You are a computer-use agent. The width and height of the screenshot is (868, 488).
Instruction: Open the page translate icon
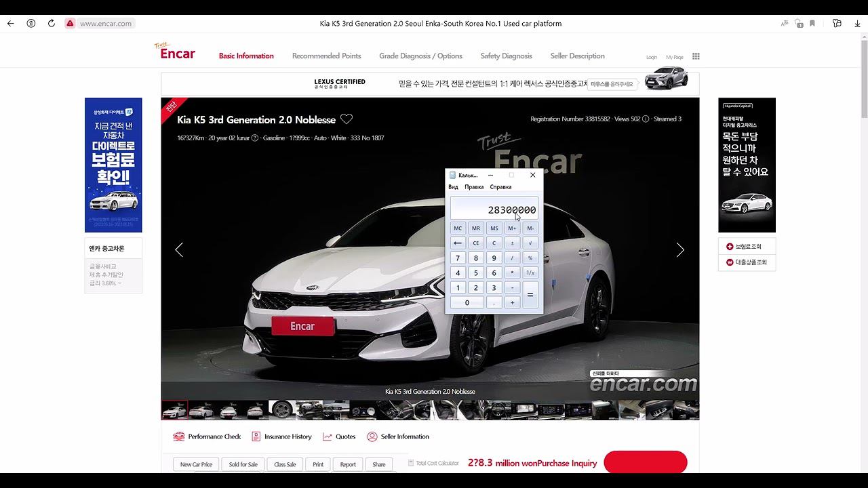[x=785, y=23]
